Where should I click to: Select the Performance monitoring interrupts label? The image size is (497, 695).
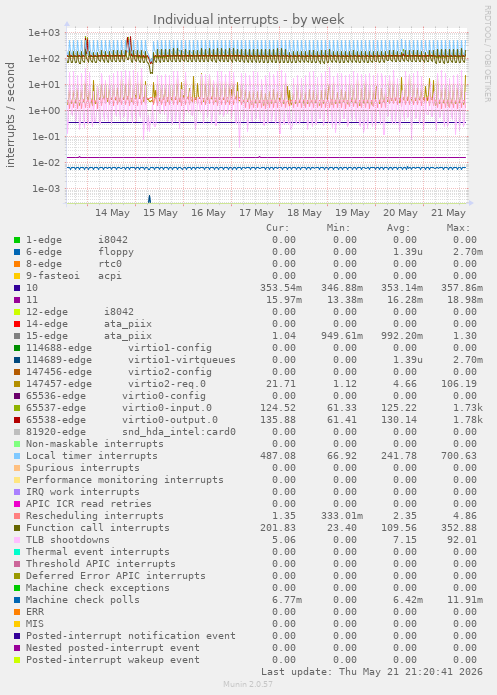click(x=125, y=480)
